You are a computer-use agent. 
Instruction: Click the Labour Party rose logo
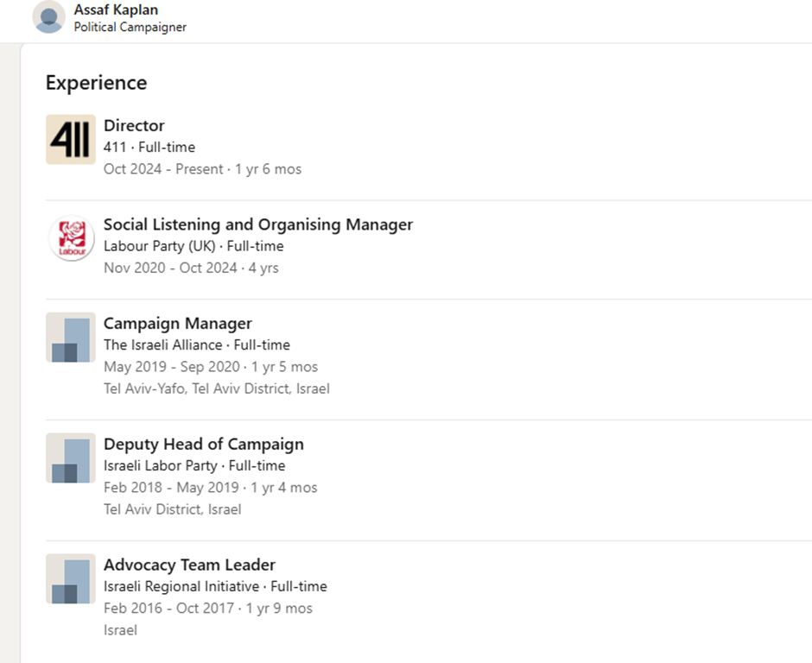[71, 238]
